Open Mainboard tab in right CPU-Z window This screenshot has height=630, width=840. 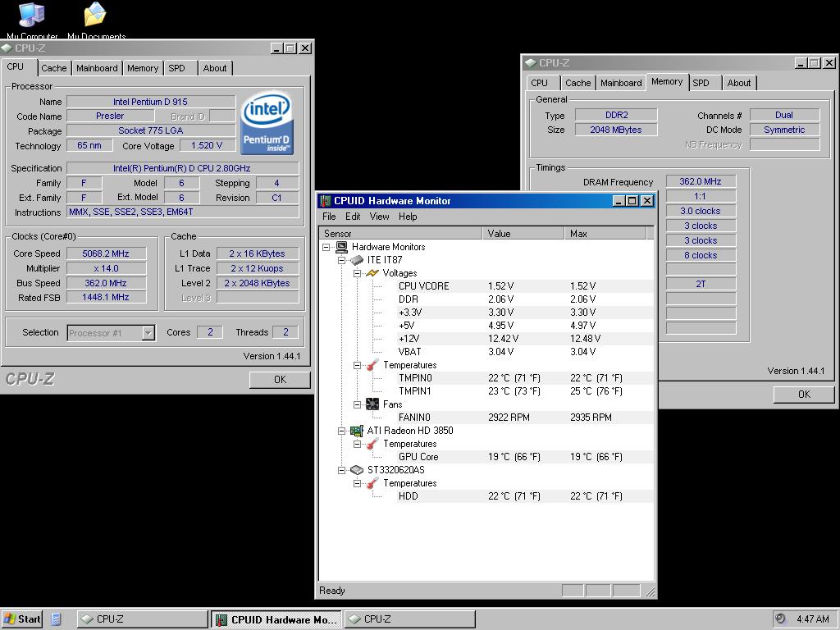point(621,83)
